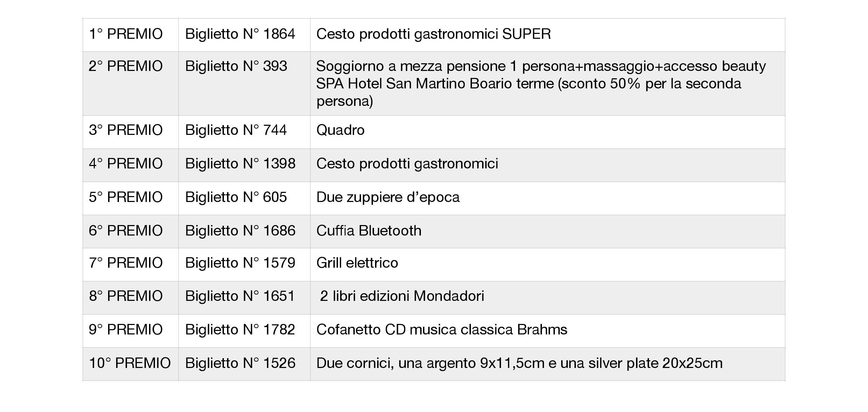Click the 'Cuffia Bluetooth' prize text
This screenshot has height=412, width=868.
pos(369,231)
